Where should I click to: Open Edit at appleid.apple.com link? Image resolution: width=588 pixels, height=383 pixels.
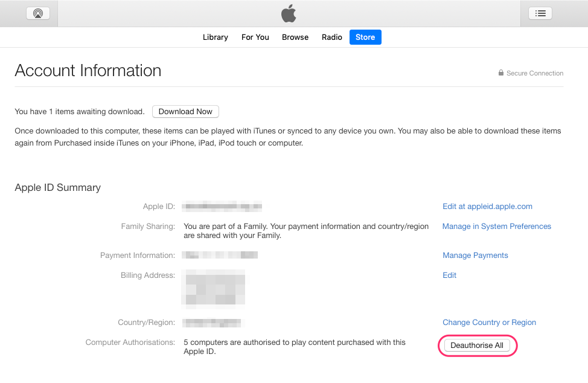(x=487, y=207)
